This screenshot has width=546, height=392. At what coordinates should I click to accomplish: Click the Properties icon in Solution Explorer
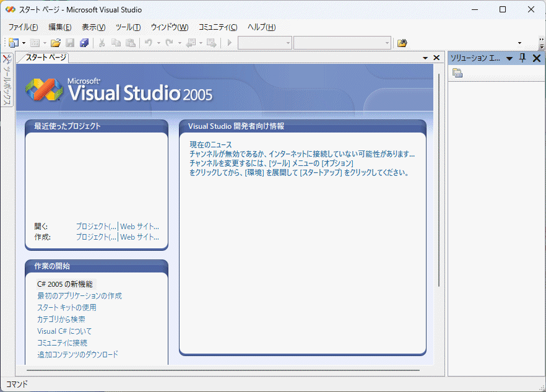point(457,73)
